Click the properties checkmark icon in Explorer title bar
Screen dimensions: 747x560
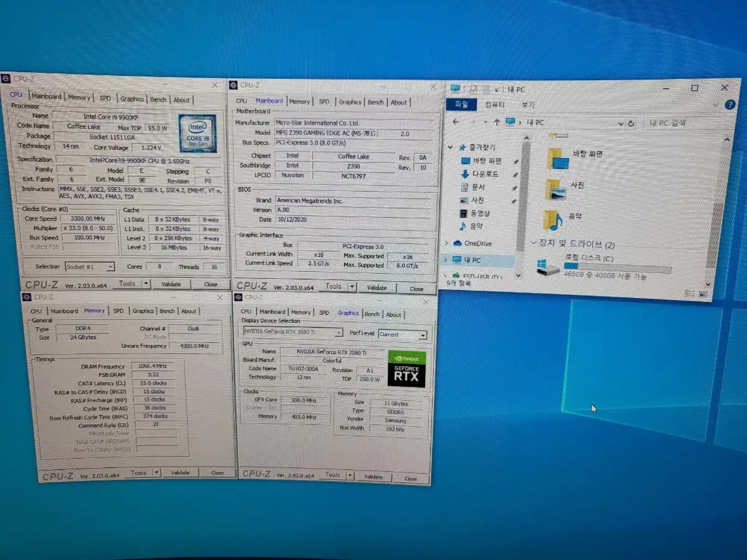point(474,89)
